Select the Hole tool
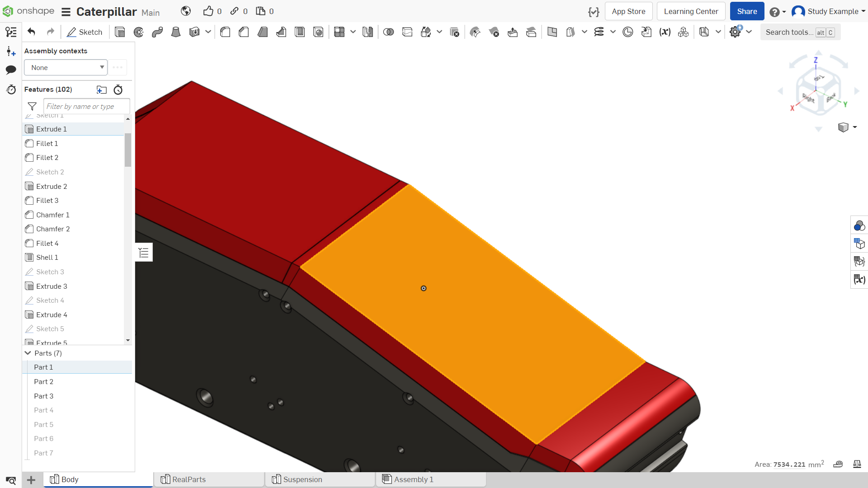The height and width of the screenshot is (488, 868). [318, 32]
